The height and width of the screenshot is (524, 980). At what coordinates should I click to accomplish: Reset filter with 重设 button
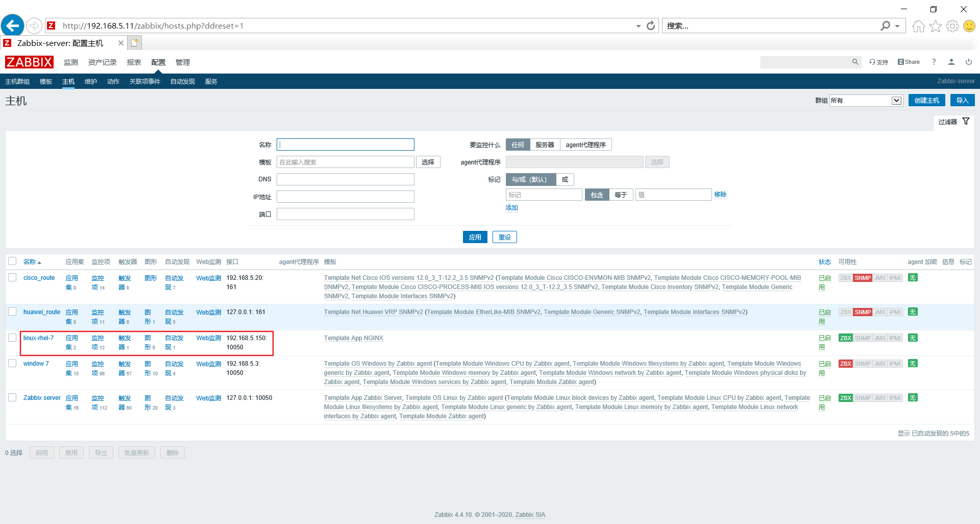click(x=504, y=237)
